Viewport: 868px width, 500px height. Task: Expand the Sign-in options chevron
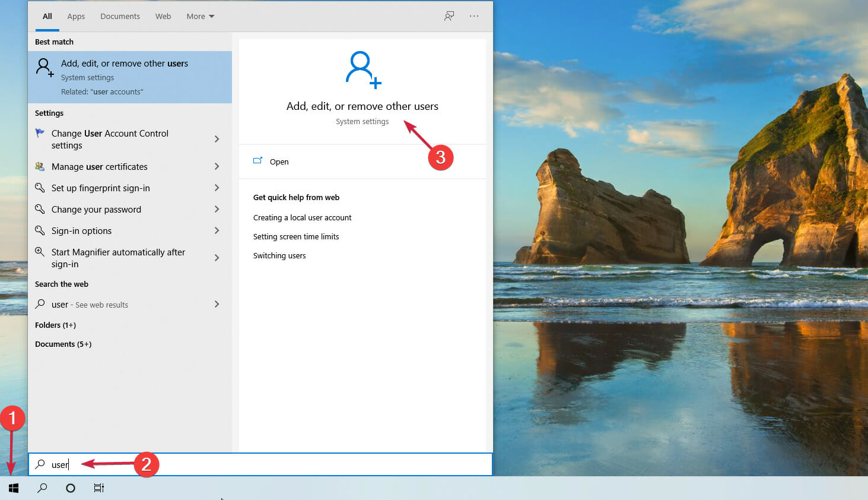coord(217,230)
